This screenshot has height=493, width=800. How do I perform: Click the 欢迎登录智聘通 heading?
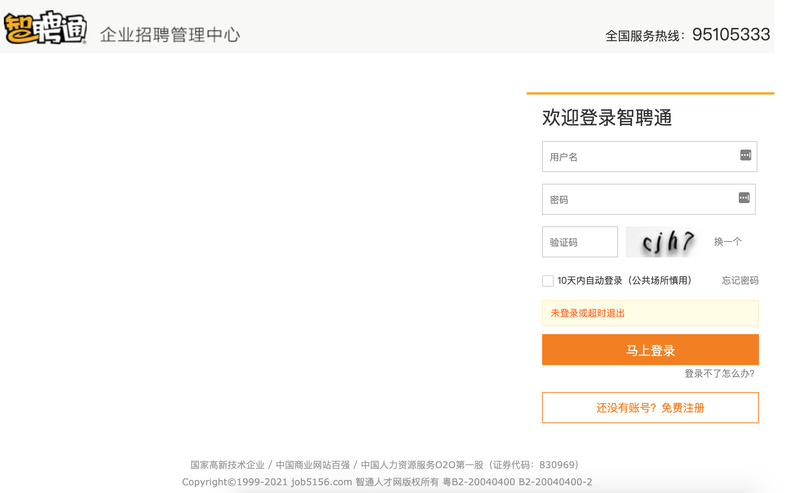607,117
